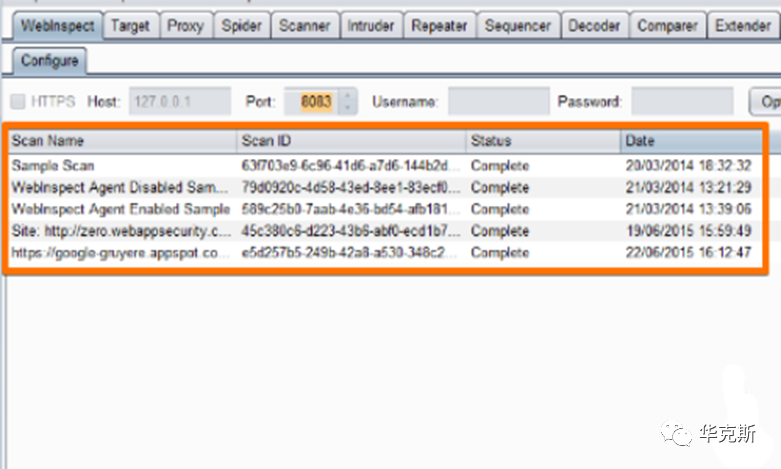Select the google-gruyere.appspot scan row

point(120,253)
